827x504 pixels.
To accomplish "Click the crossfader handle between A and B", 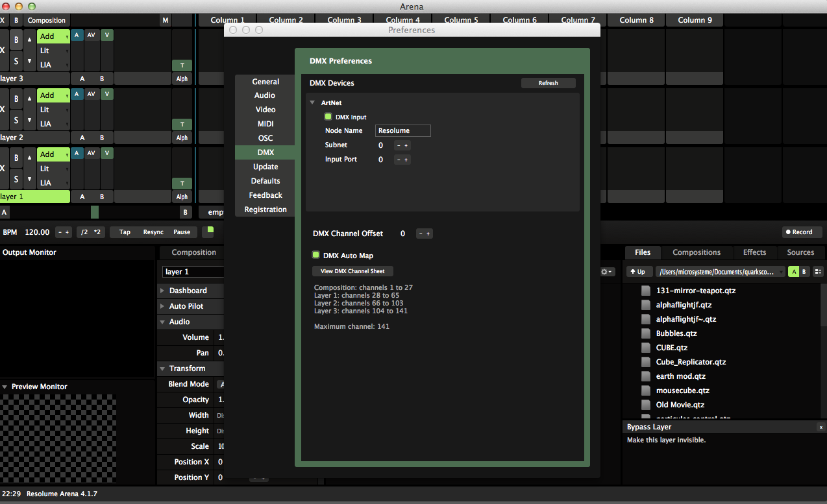I will [x=95, y=212].
